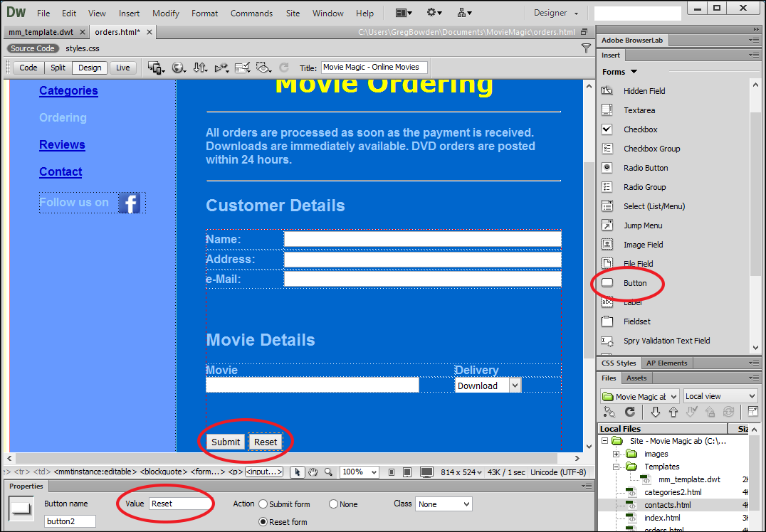Switch to the mm_template.dwt document tab
Screen dimensions: 766x532
click(41, 32)
